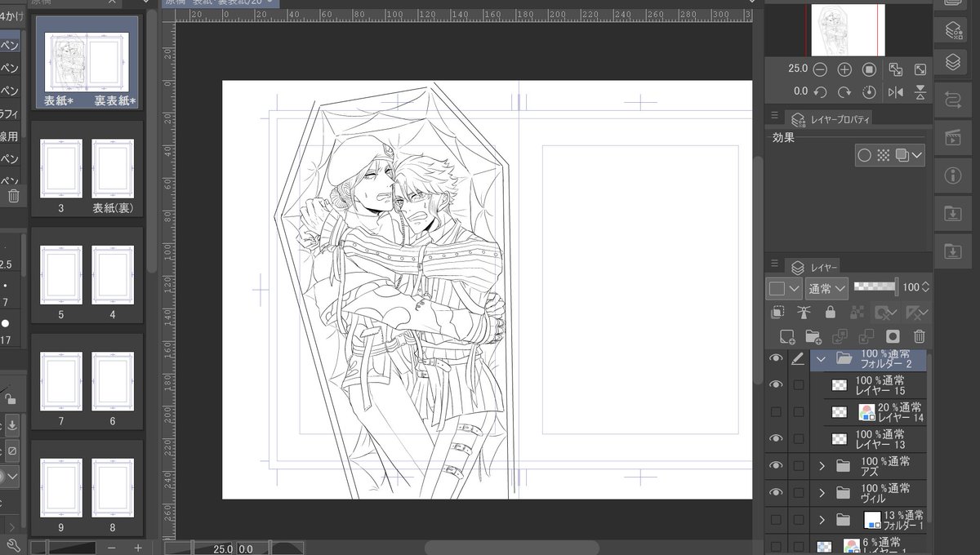Click the navigator preview thumbnail
Screen dimensions: 980x555
point(848,29)
